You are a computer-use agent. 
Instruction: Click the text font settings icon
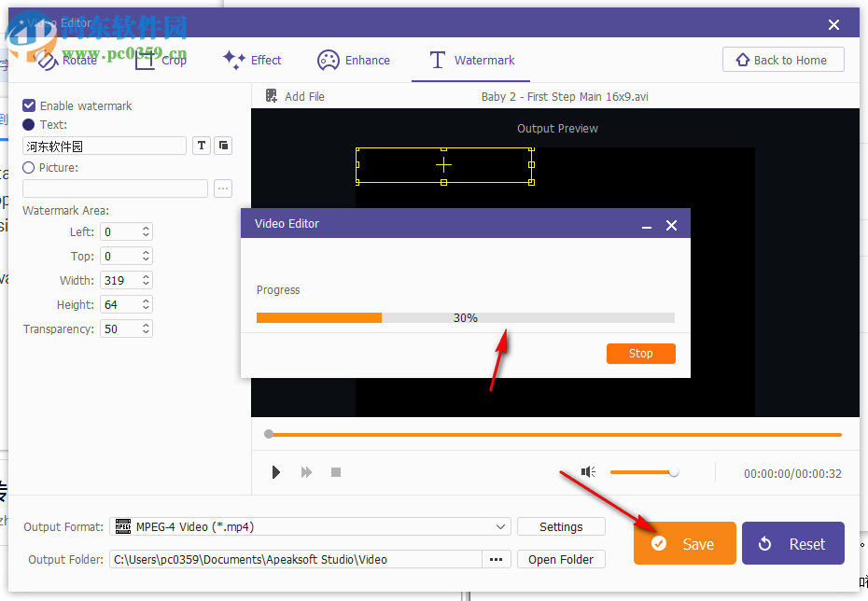click(201, 146)
